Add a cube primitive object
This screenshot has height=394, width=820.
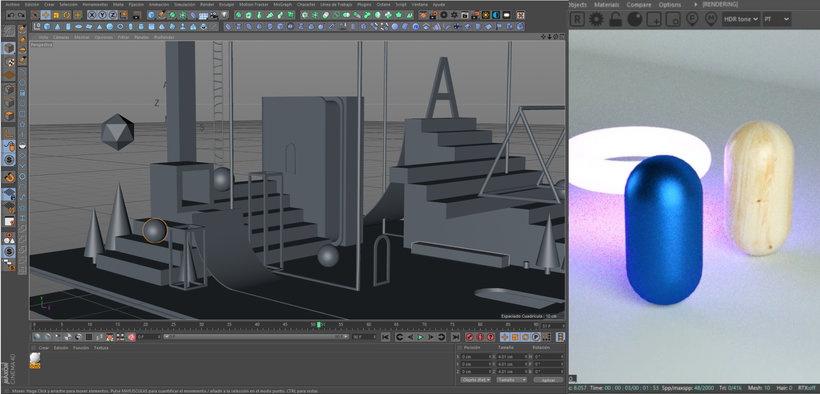point(151,15)
